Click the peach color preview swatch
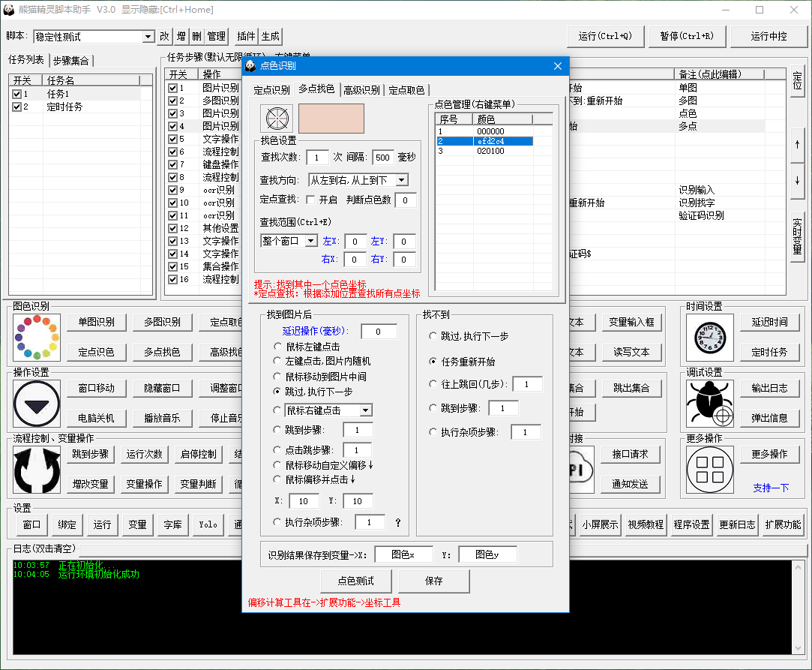The image size is (812, 670). point(331,119)
